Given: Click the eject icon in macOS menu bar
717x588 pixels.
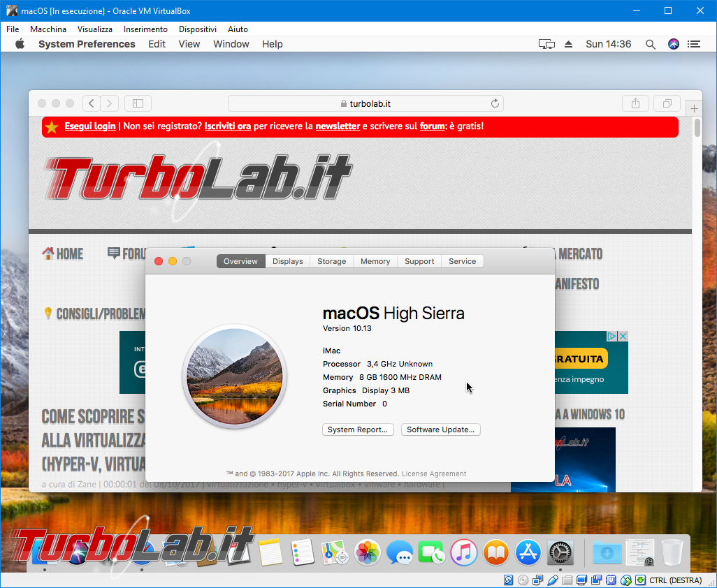Looking at the screenshot, I should (568, 44).
